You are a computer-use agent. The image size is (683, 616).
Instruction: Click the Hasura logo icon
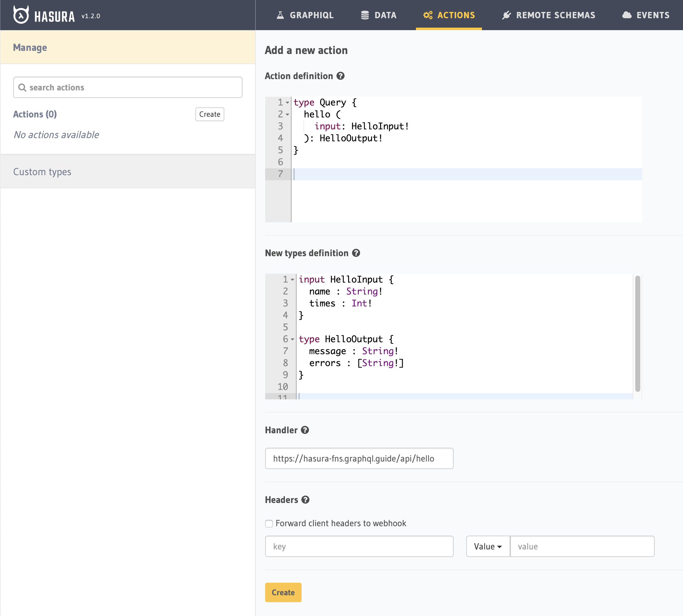(21, 15)
